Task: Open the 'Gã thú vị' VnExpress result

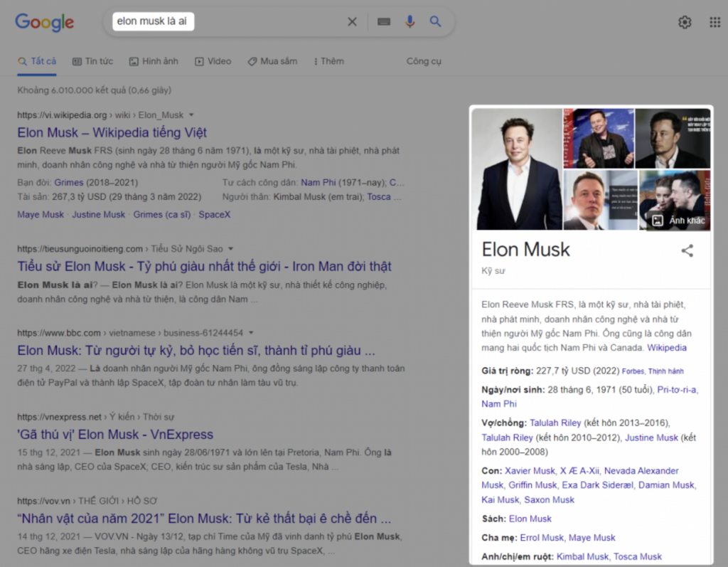Action: [115, 435]
